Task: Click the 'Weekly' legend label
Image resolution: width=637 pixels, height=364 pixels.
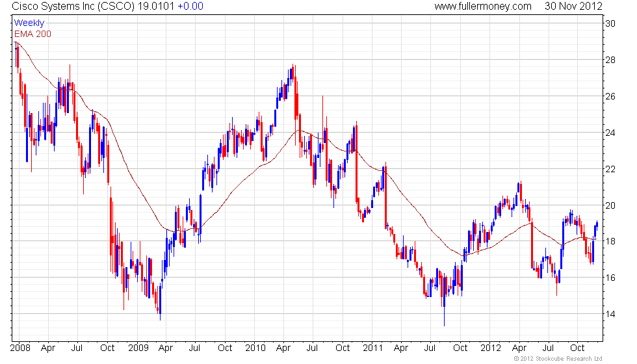Action: 29,23
